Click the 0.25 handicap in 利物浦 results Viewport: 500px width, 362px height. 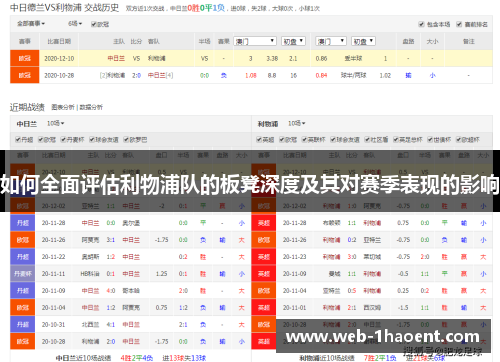point(403,291)
